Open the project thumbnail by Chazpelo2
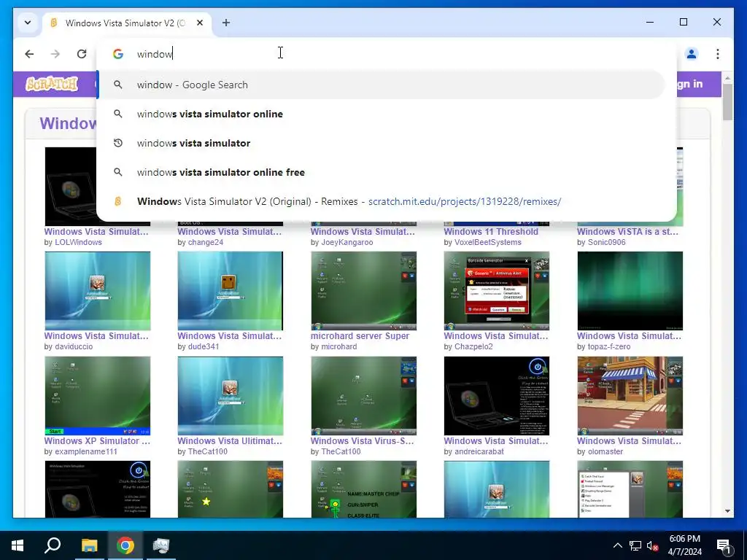 point(496,290)
